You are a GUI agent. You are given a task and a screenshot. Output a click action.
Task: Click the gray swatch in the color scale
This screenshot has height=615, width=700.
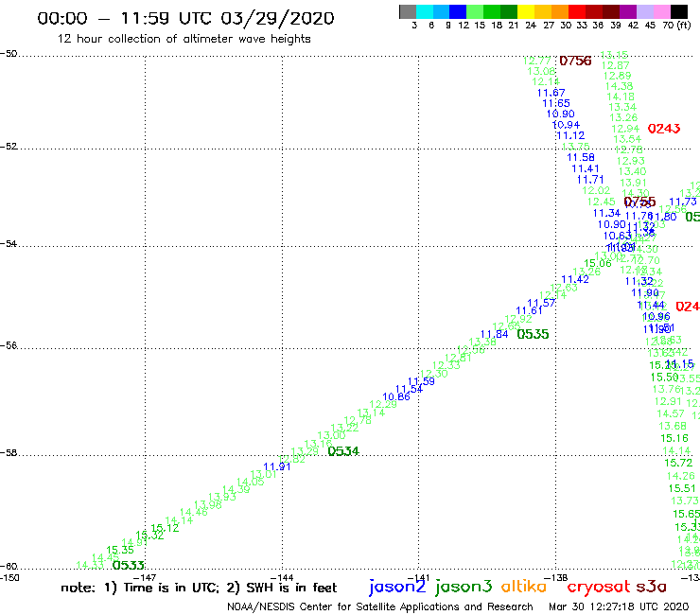click(x=408, y=11)
